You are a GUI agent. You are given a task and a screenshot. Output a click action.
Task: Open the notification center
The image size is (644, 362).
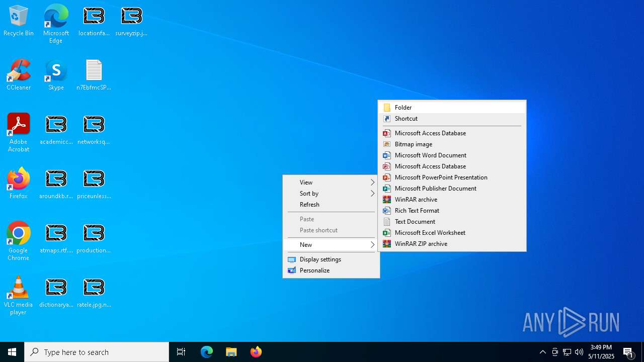[628, 352]
